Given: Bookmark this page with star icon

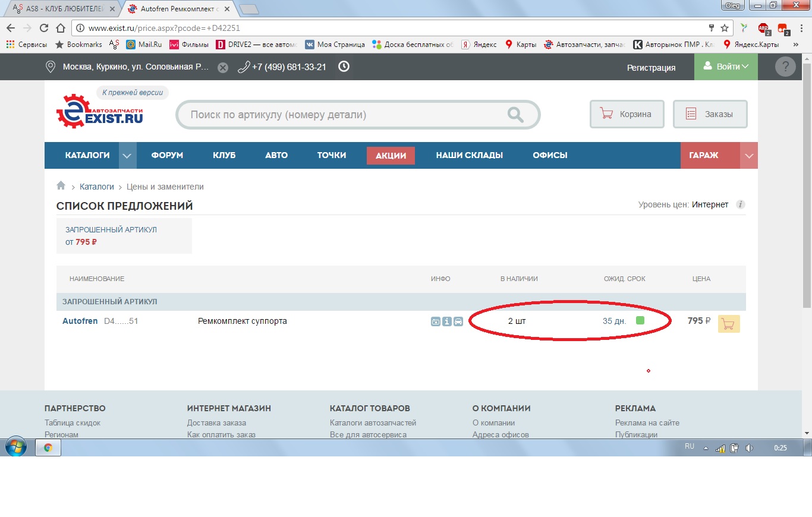Looking at the screenshot, I should tap(725, 28).
